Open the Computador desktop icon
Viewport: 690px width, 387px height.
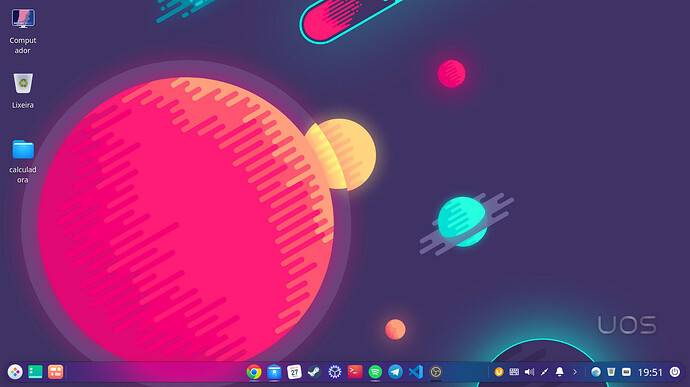tap(23, 19)
